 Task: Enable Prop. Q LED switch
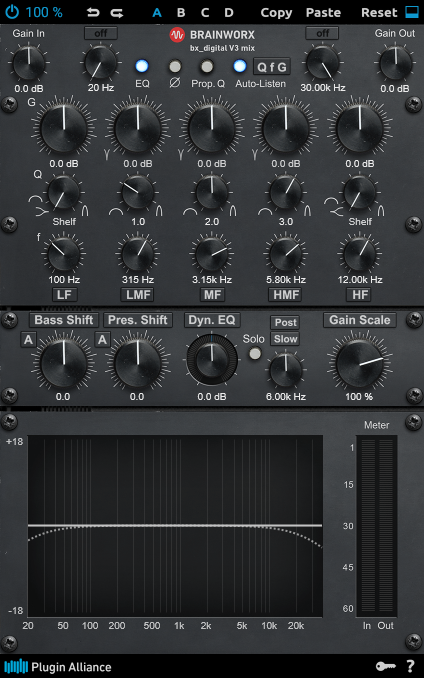(x=207, y=66)
